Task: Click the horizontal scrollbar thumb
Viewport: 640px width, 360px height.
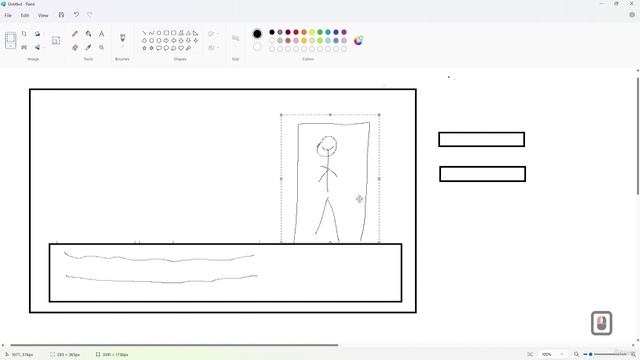Action: point(174,345)
